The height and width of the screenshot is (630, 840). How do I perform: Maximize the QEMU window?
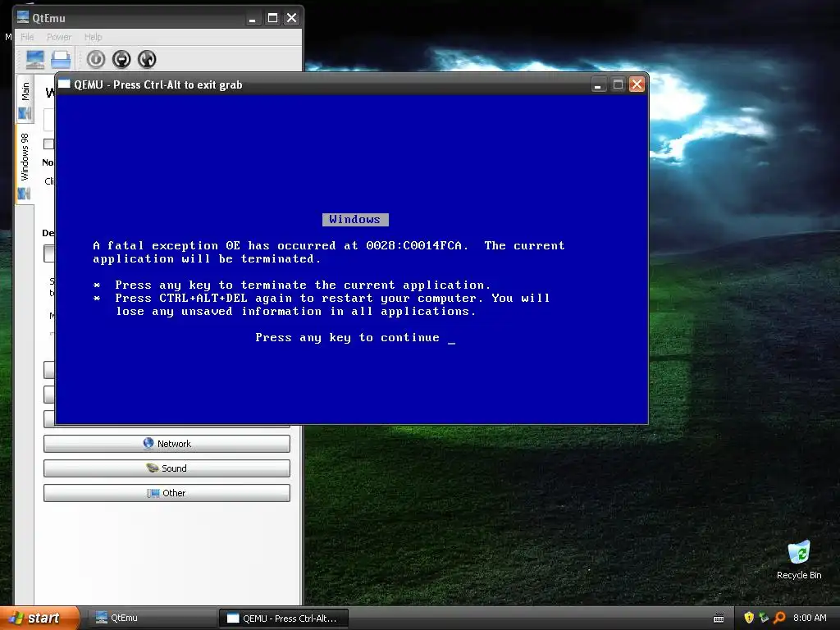click(x=618, y=84)
